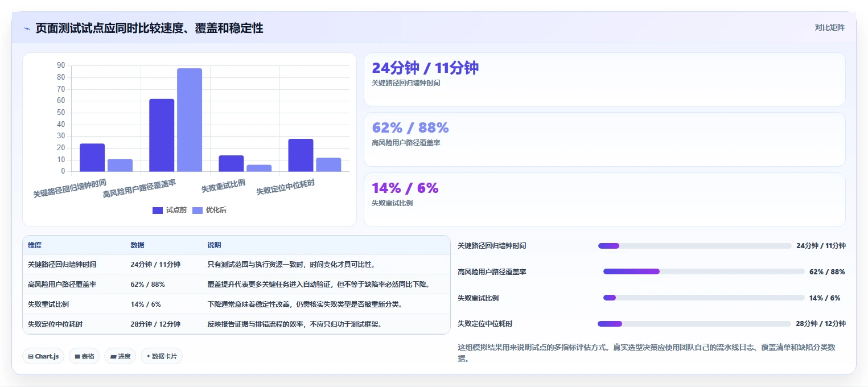
Task: Click the 表格 chip
Action: click(84, 356)
